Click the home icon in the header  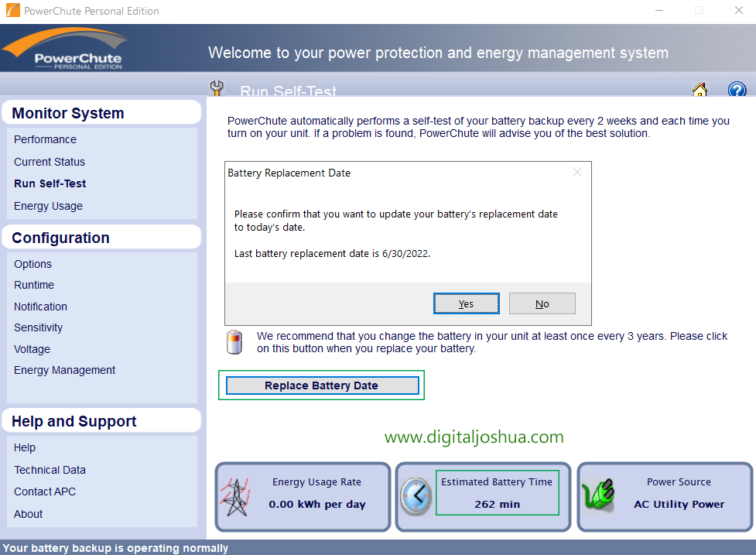[700, 90]
